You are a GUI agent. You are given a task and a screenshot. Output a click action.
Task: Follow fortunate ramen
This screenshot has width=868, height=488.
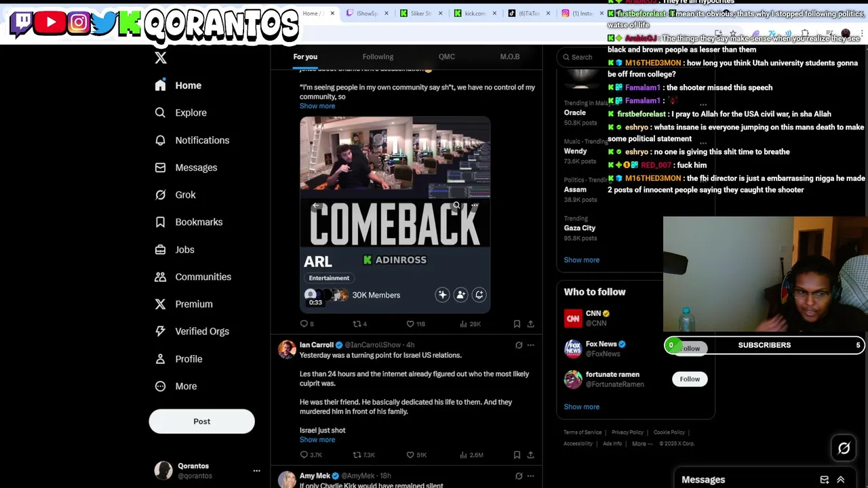(x=690, y=379)
